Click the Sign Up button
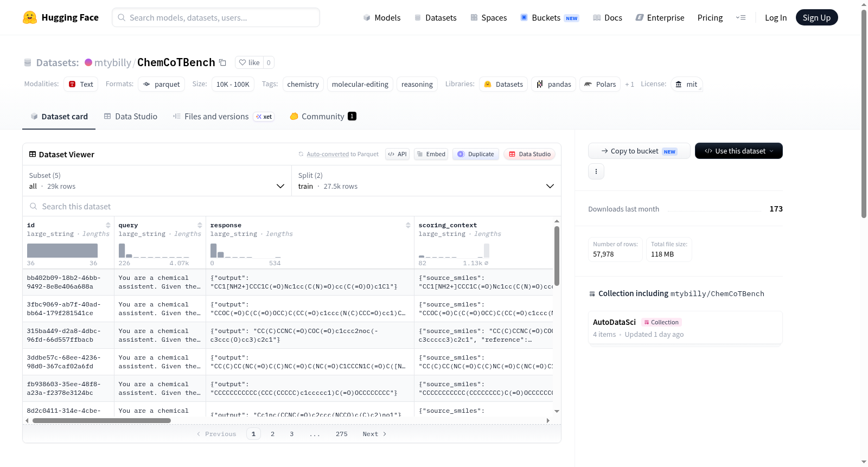The image size is (868, 467). [816, 17]
